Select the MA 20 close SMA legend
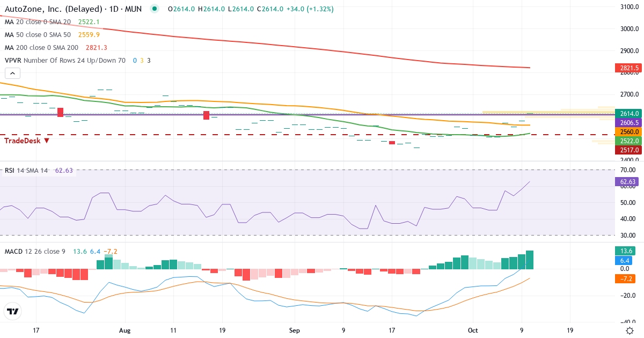 tap(38, 22)
